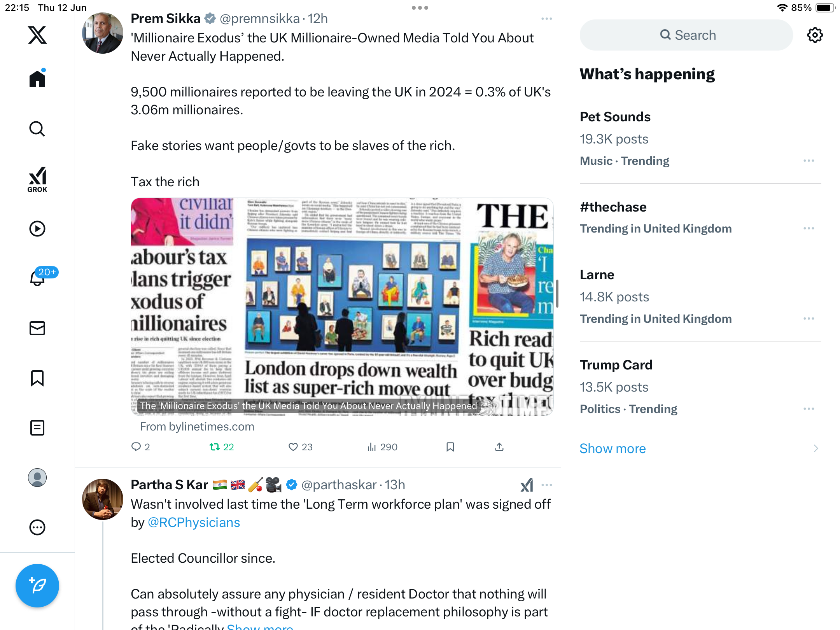The width and height of the screenshot is (840, 630).
Task: Toggle repost on Prem Sikka's post
Action: click(x=222, y=447)
